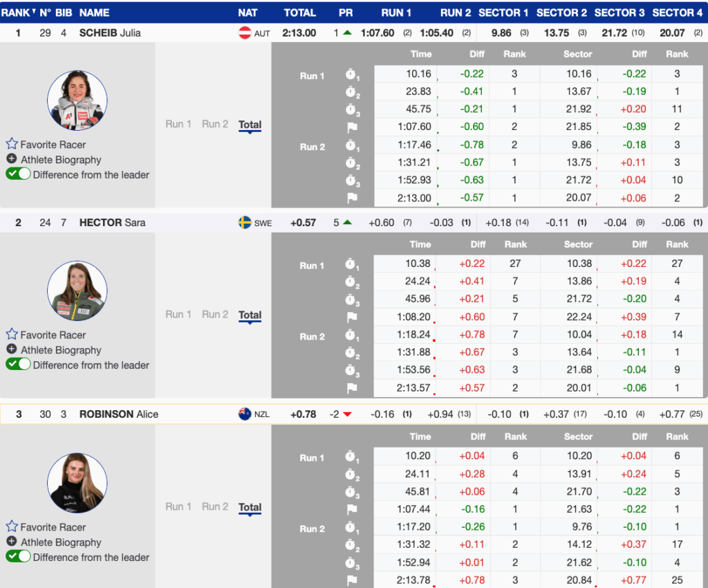708x588 pixels.
Task: Toggle Difference from the leader for Julia Scheib
Action: 18,174
